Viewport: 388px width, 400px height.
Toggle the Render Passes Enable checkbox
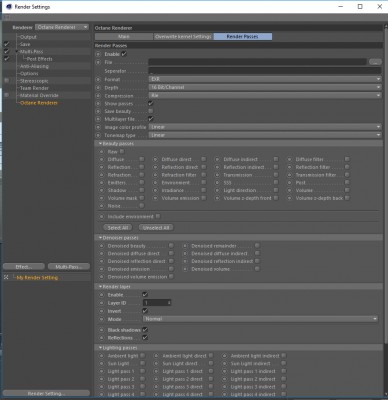pos(124,54)
